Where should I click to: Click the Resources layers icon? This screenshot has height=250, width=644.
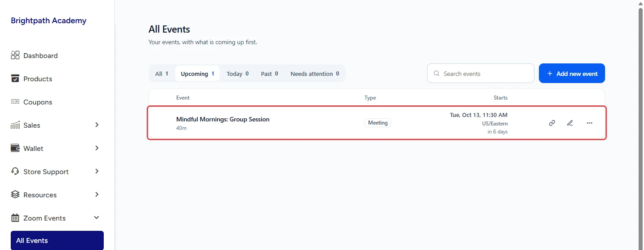pos(15,195)
